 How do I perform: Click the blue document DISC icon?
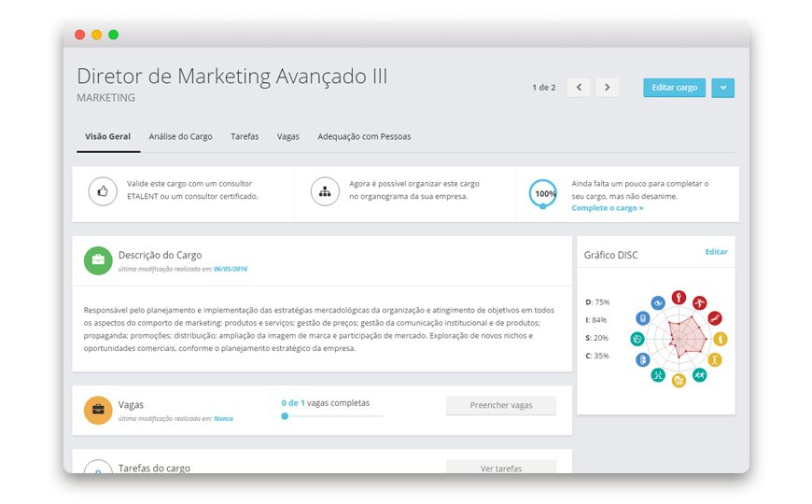coord(643,318)
